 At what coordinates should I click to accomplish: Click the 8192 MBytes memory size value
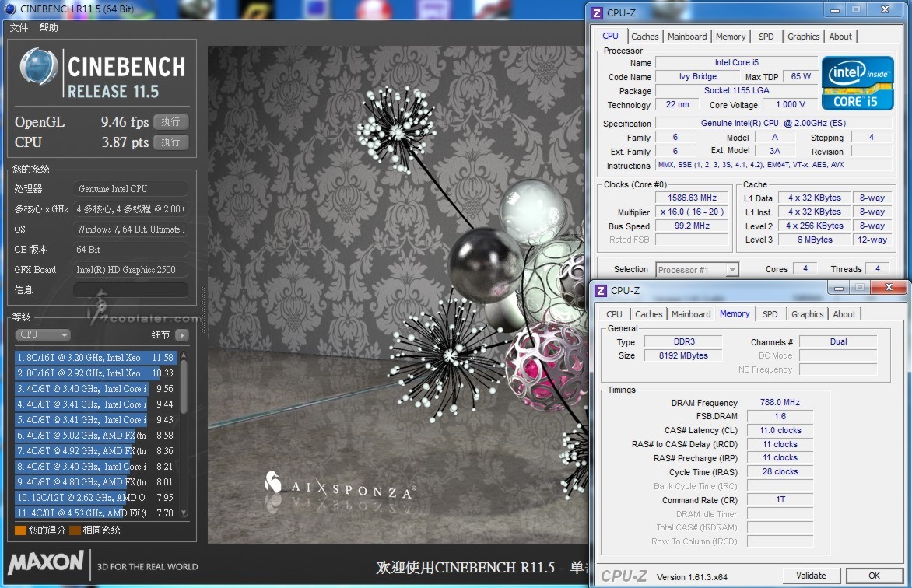(x=684, y=355)
